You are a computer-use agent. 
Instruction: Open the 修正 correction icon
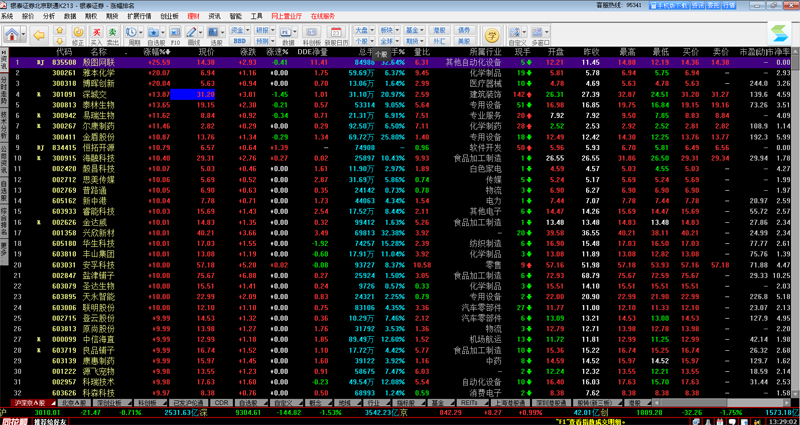78,32
